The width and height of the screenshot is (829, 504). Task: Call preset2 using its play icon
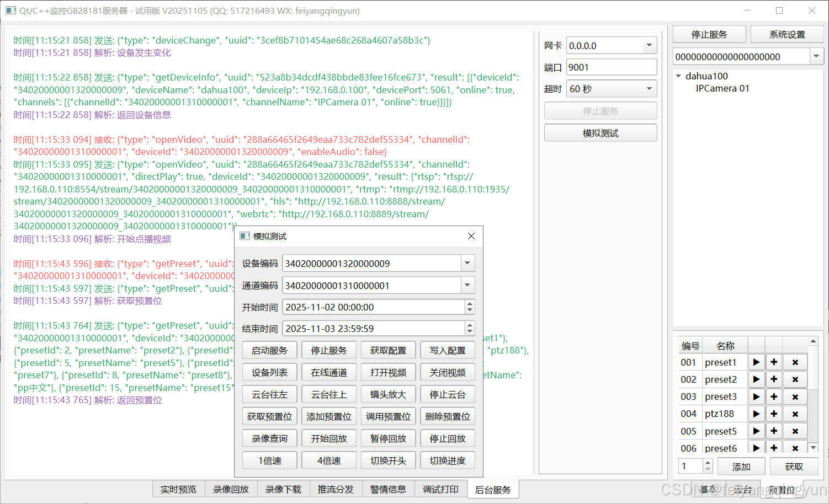756,379
